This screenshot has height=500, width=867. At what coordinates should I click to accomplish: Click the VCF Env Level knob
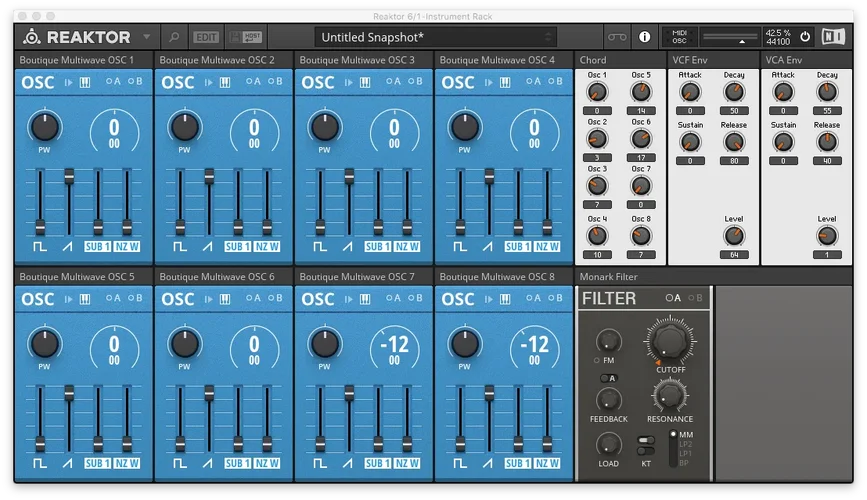point(734,237)
